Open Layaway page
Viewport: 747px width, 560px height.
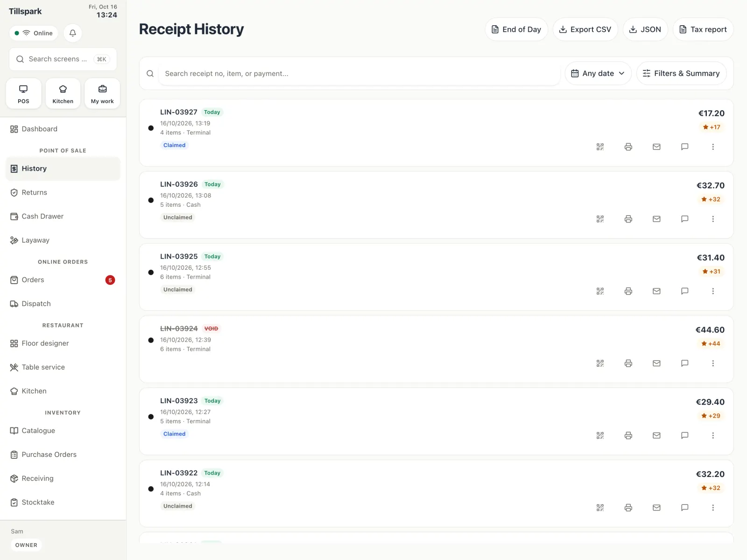coord(63,240)
